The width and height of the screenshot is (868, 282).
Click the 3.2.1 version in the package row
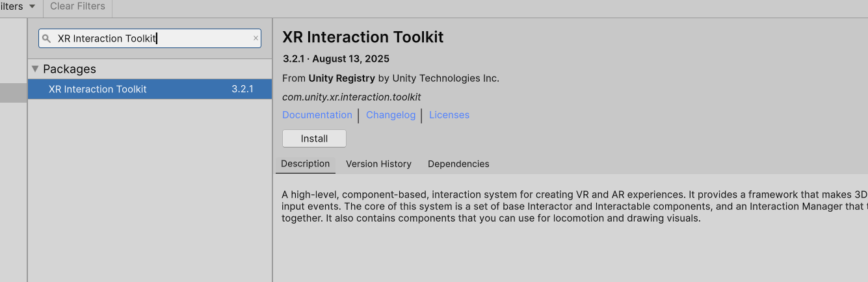(243, 89)
